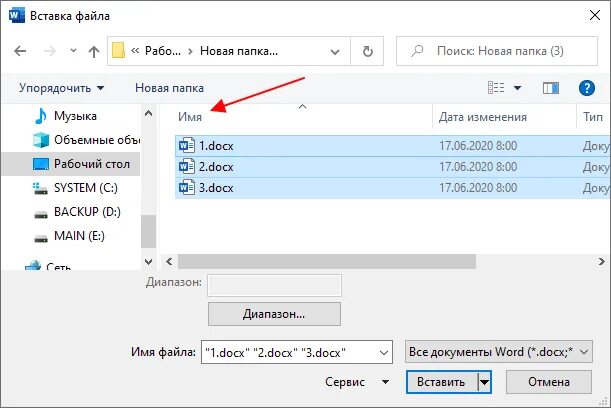Viewport: 611px width, 408px height.
Task: Open the Упорядочить menu
Action: coord(62,88)
